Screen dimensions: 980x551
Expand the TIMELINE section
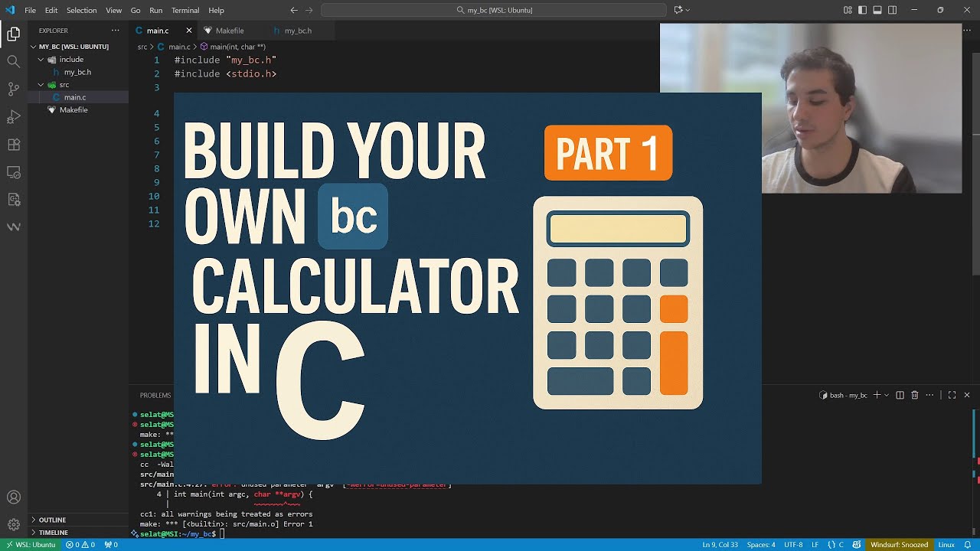79,532
